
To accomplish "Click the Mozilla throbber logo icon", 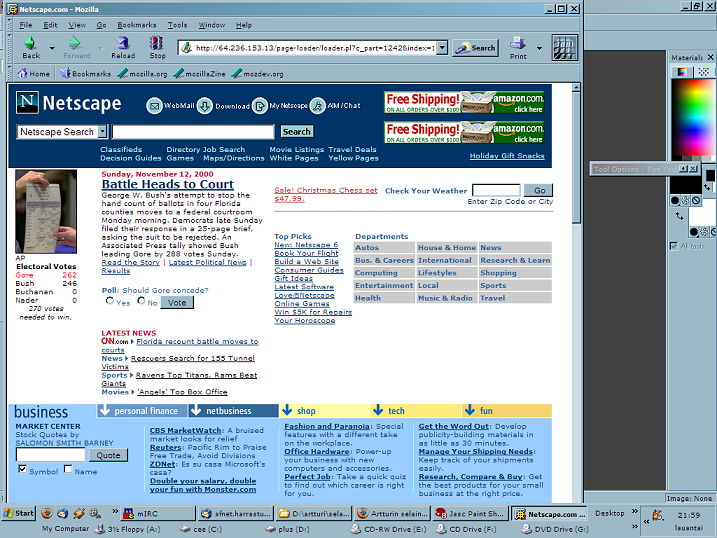I will [565, 48].
